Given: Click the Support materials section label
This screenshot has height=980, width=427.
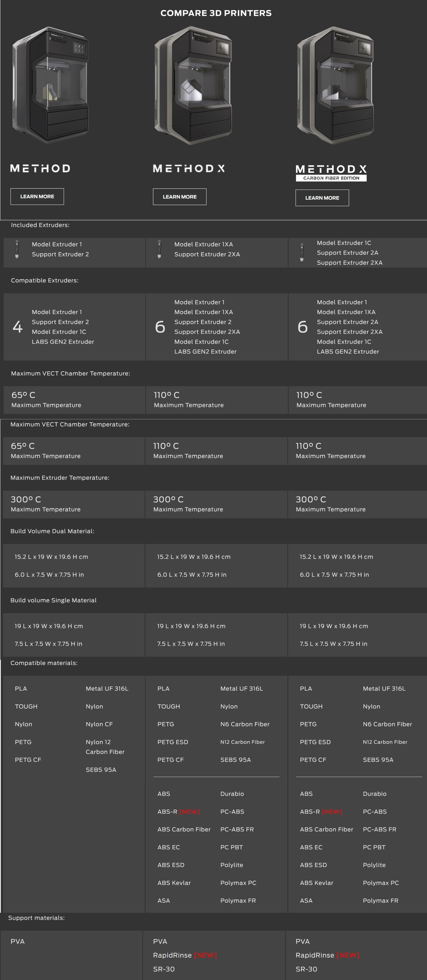Looking at the screenshot, I should [x=36, y=918].
